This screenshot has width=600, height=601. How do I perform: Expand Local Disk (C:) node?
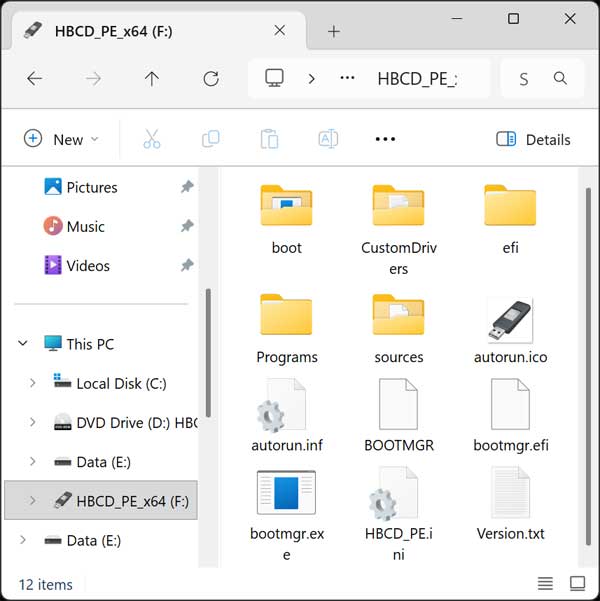(33, 383)
